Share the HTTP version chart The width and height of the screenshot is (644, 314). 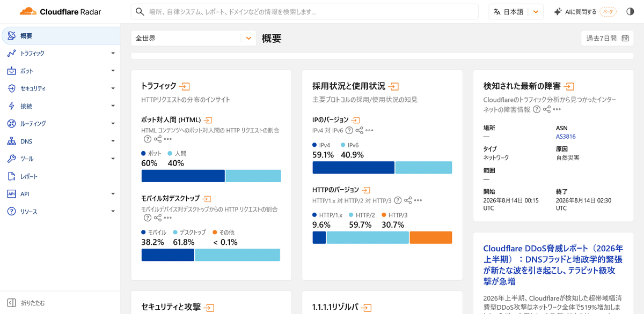(408, 200)
